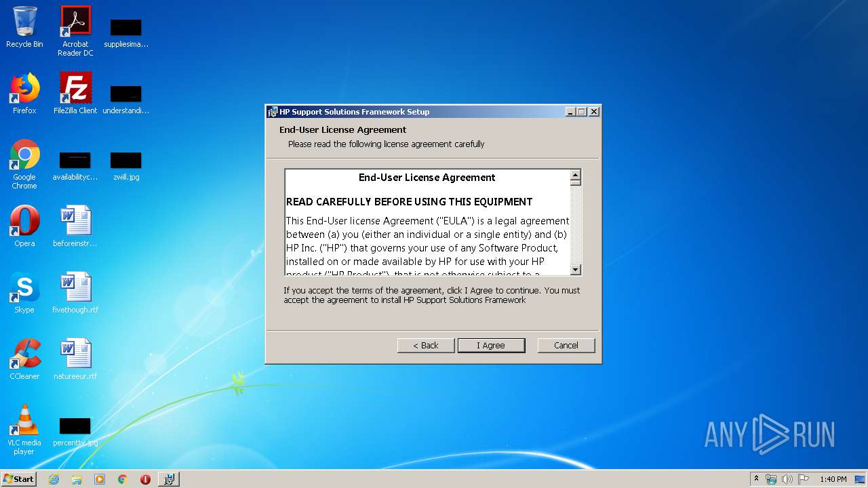The width and height of the screenshot is (868, 488).
Task: Open media player taskbar icon
Action: [100, 479]
